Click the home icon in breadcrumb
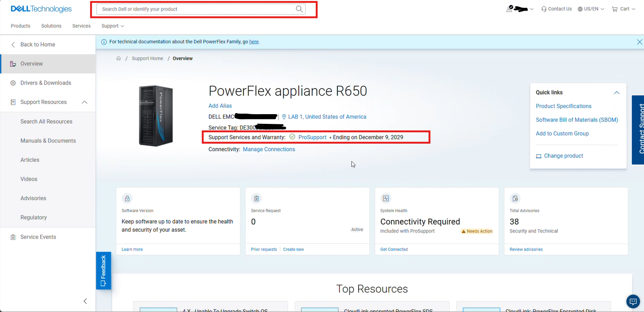The height and width of the screenshot is (312, 644). click(119, 58)
